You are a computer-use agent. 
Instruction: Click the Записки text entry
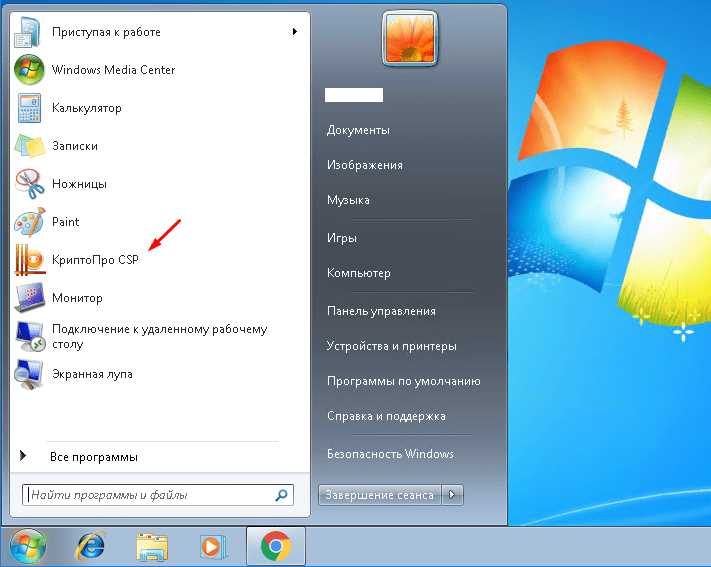75,146
